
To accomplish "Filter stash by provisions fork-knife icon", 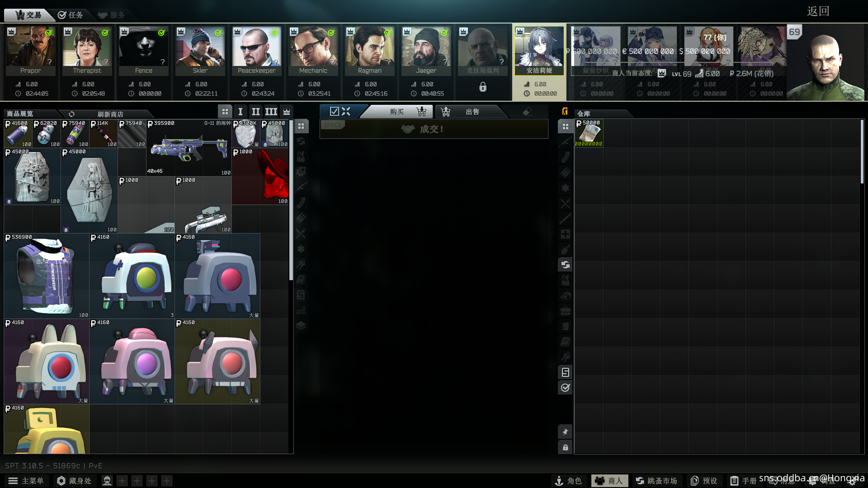I will [x=565, y=203].
